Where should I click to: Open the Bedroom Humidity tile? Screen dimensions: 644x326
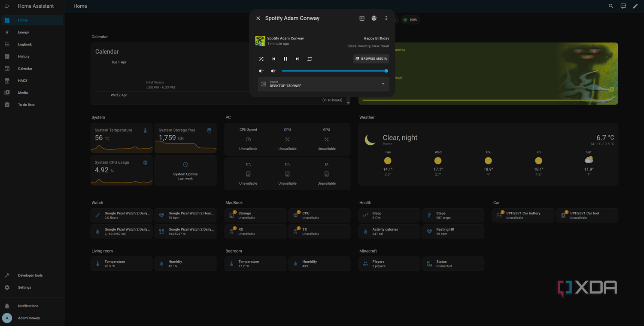click(319, 264)
